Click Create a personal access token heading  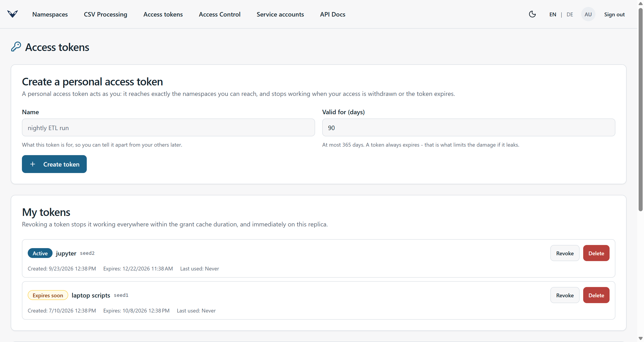(92, 82)
